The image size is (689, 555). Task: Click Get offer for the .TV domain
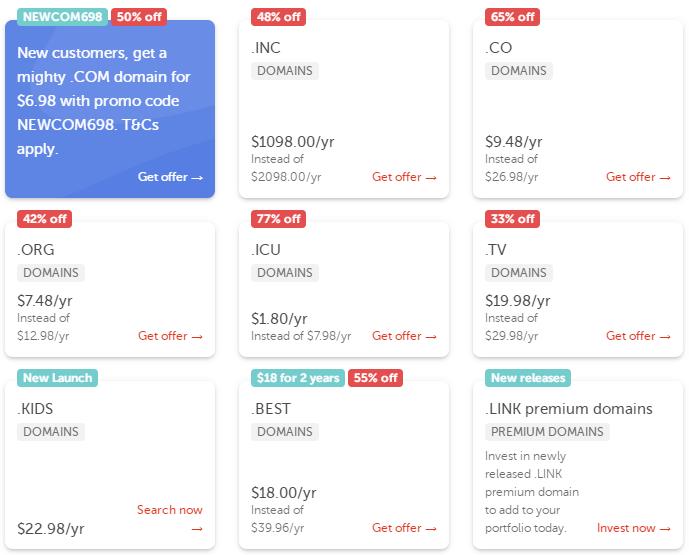click(638, 336)
